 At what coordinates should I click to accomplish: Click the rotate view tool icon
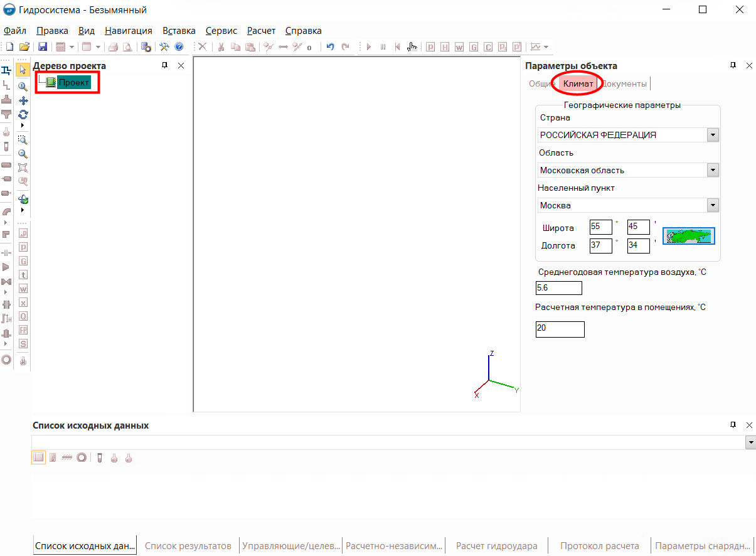pyautogui.click(x=23, y=114)
